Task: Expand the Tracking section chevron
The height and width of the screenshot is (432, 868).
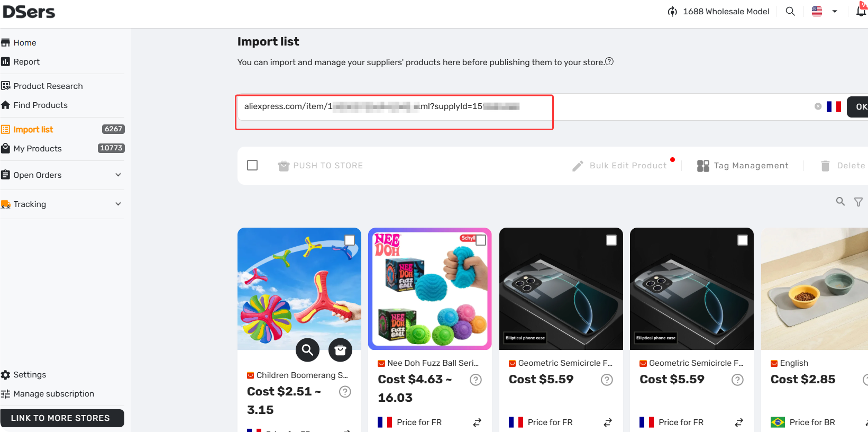Action: (x=118, y=204)
